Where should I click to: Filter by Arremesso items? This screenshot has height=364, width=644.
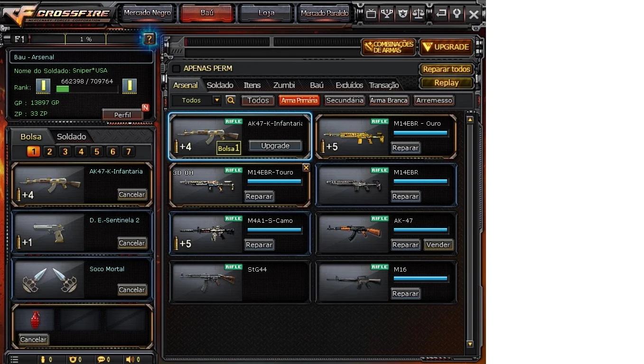click(x=434, y=100)
